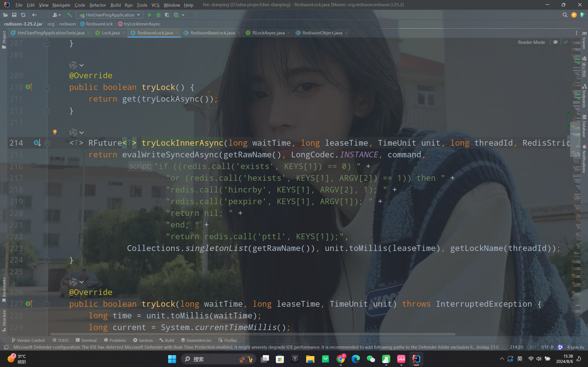Toggle Reader Mode in editor

pyautogui.click(x=531, y=42)
